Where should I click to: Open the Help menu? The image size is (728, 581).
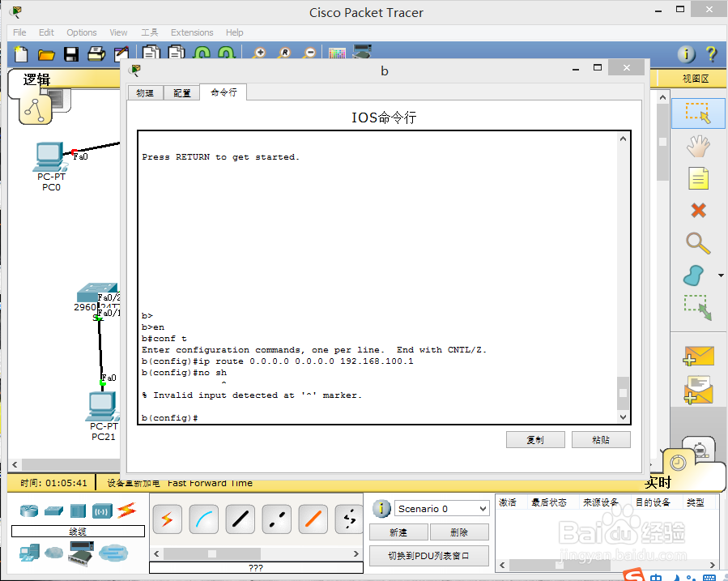pos(235,32)
